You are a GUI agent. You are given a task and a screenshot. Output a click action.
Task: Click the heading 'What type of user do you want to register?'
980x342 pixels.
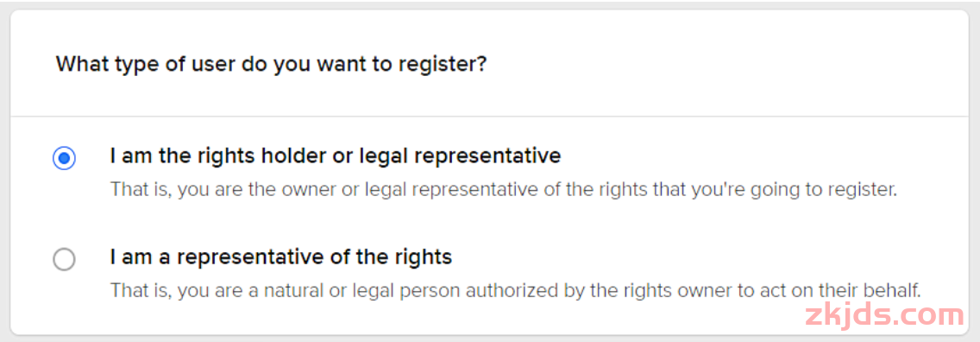click(x=271, y=65)
